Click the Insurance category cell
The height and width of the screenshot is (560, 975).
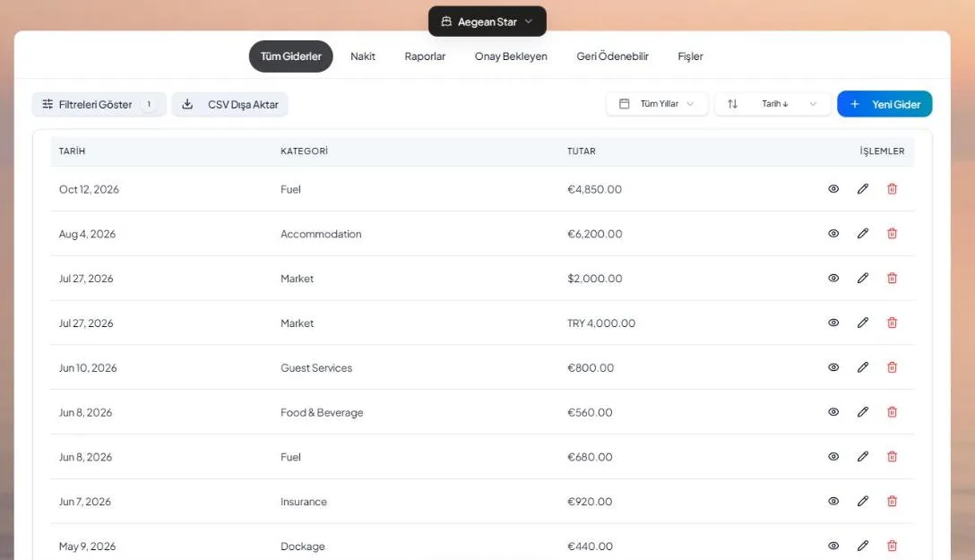point(304,502)
